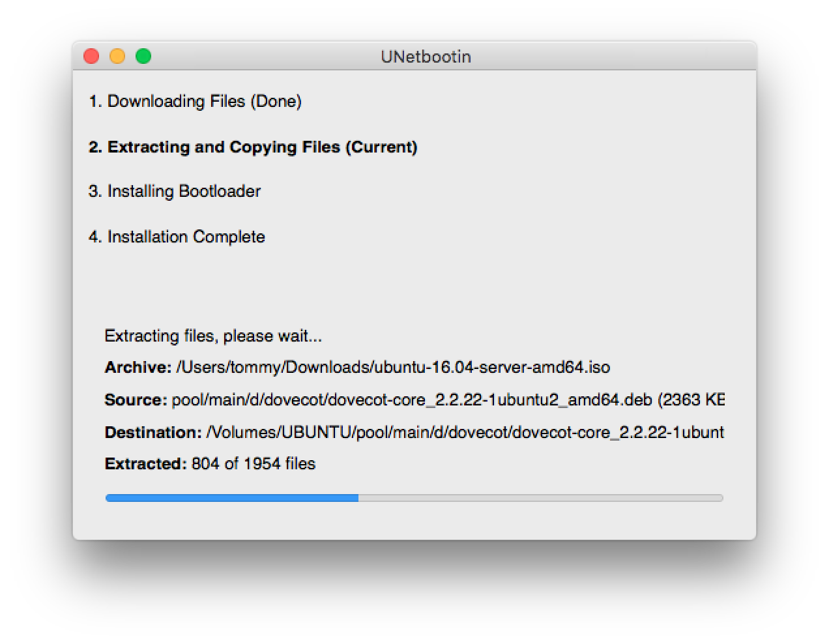Image resolution: width=829 pixels, height=644 pixels.
Task: Click the dovecot-core source file path
Action: pos(412,400)
